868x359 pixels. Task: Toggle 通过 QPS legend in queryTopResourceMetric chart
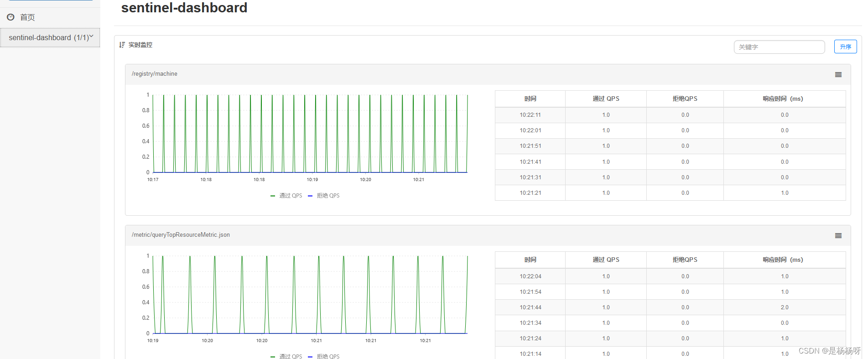286,356
